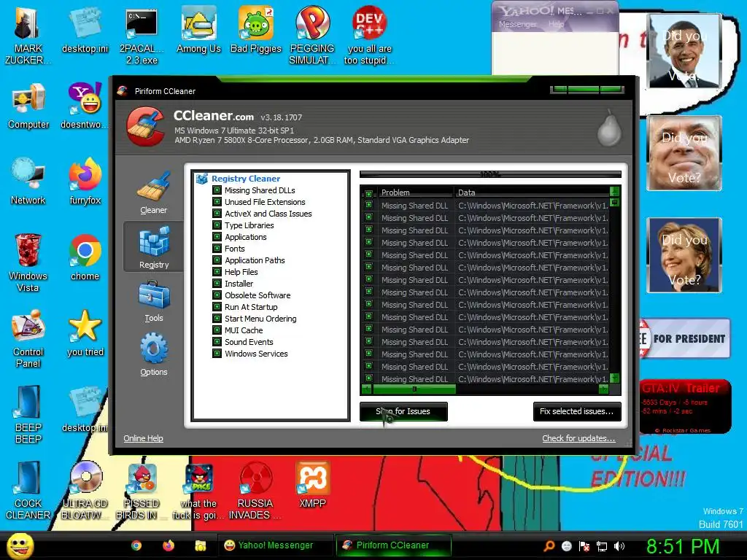Open the doesntwo Yahoo desktop icon

point(85,106)
